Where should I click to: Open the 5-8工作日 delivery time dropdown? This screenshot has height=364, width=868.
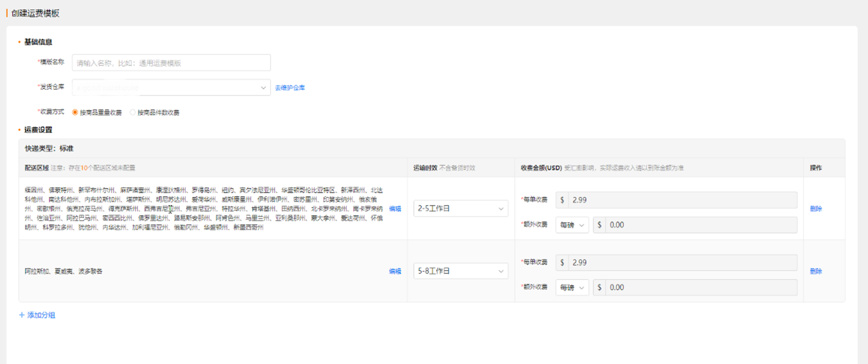click(x=460, y=271)
